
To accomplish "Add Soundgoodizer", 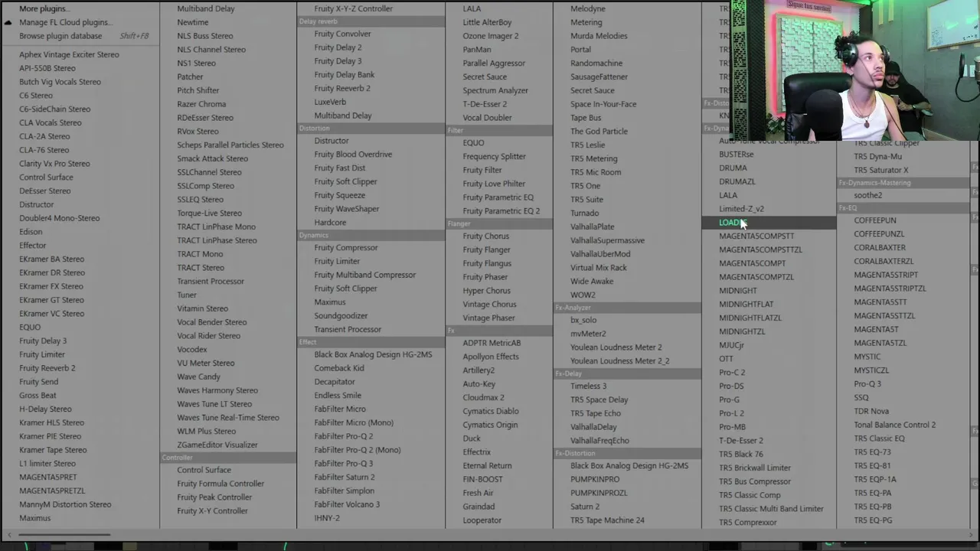I will (x=341, y=316).
